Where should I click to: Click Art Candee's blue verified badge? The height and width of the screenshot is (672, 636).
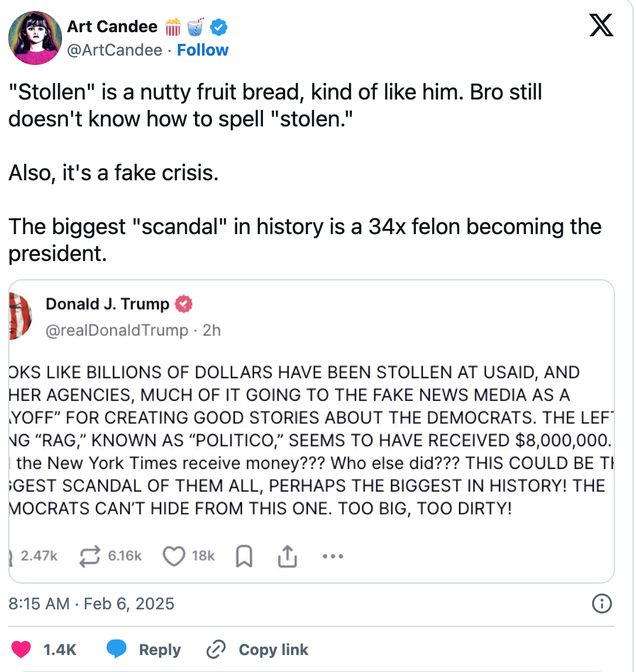220,26
